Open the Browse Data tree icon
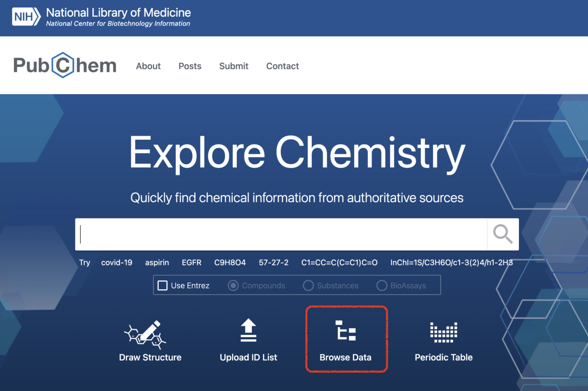The image size is (588, 391). point(345,331)
